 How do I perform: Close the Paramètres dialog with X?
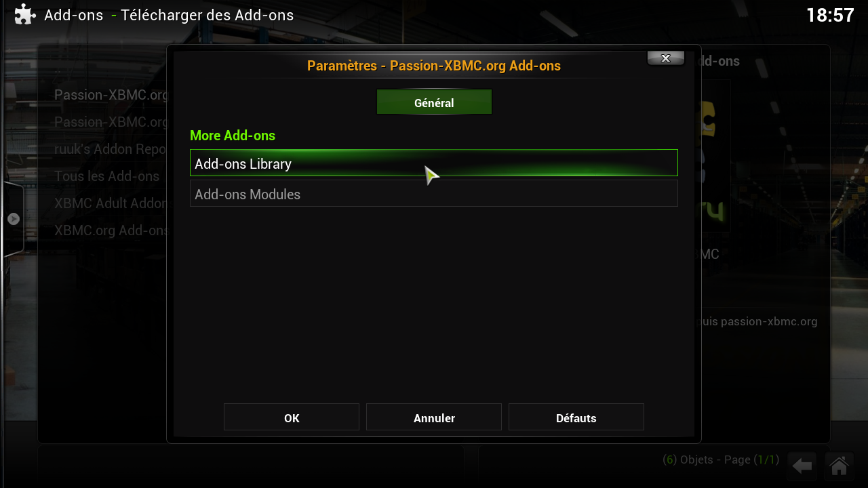(x=665, y=58)
